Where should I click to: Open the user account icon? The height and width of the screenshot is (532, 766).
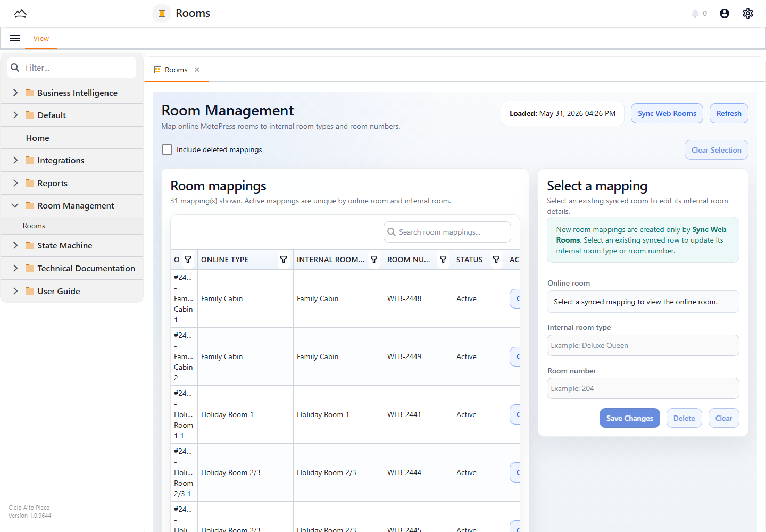click(x=725, y=13)
